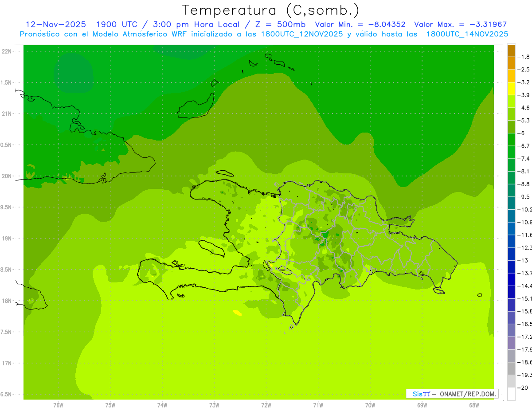Click the '-13' colorbar value
The height and width of the screenshot is (411, 532).
tap(524, 260)
